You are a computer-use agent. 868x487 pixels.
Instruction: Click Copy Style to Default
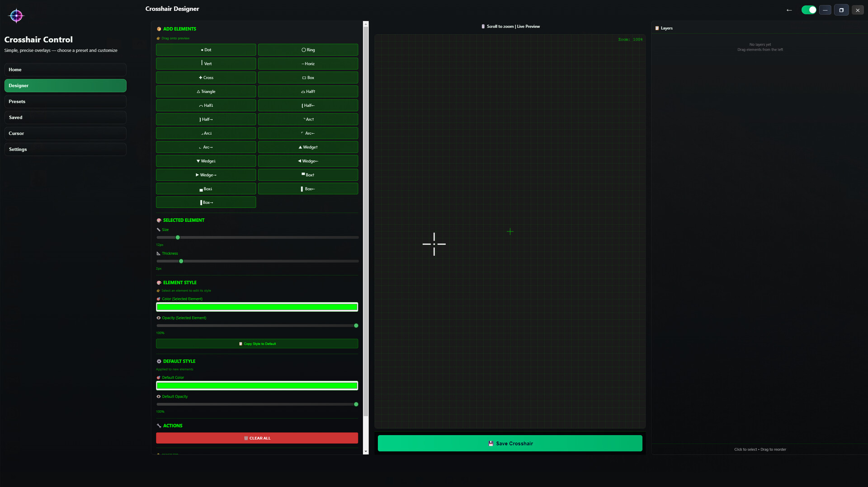click(x=257, y=344)
